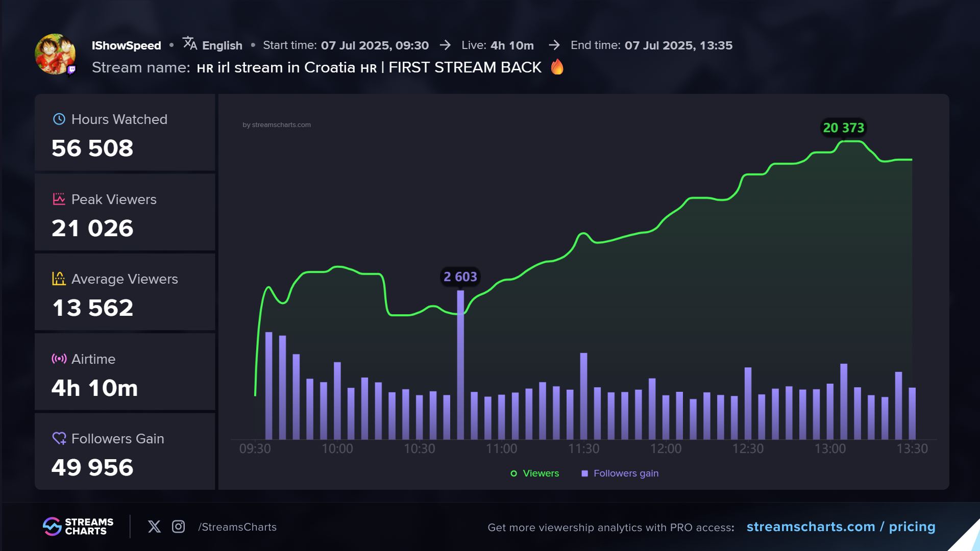Image resolution: width=980 pixels, height=551 pixels.
Task: Click the IShowSpeed avatar thumbnail
Action: tap(55, 54)
